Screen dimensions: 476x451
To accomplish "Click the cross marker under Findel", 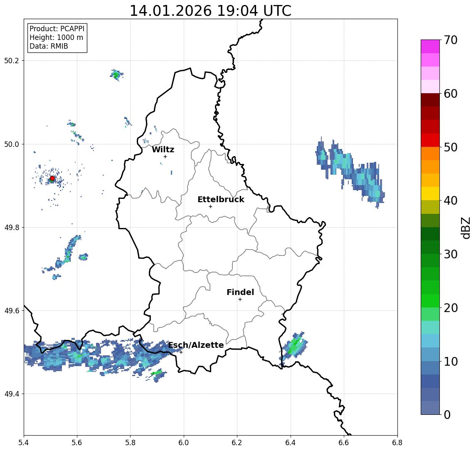I will [x=240, y=300].
